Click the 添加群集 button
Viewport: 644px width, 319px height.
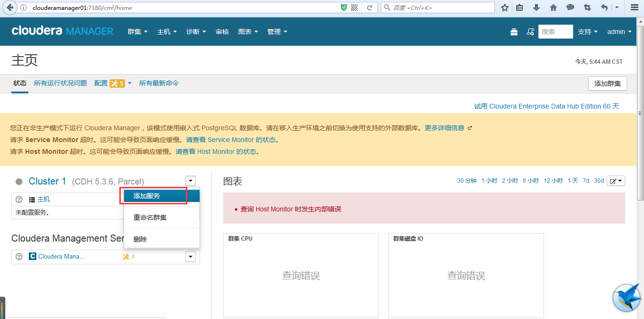pyautogui.click(x=608, y=84)
